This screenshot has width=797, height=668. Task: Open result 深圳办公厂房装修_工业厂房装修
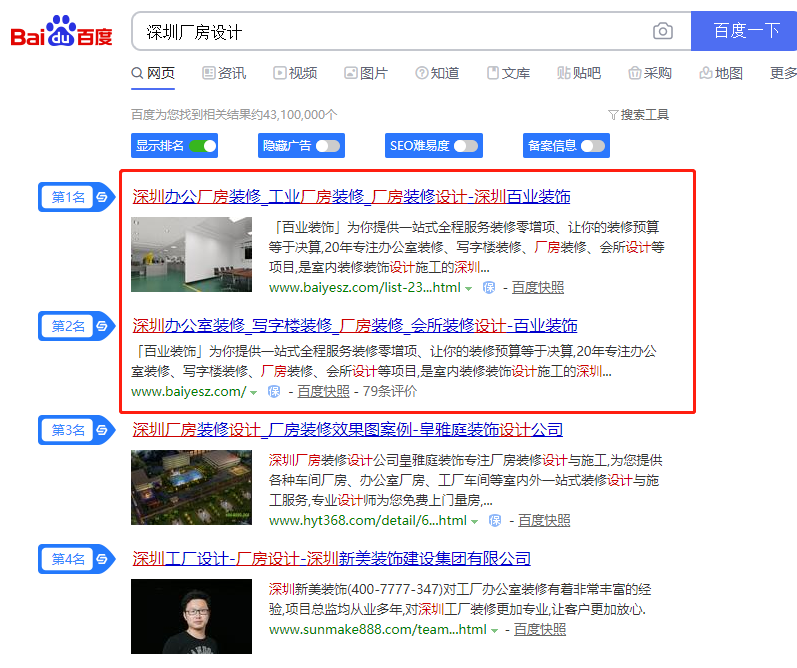351,197
